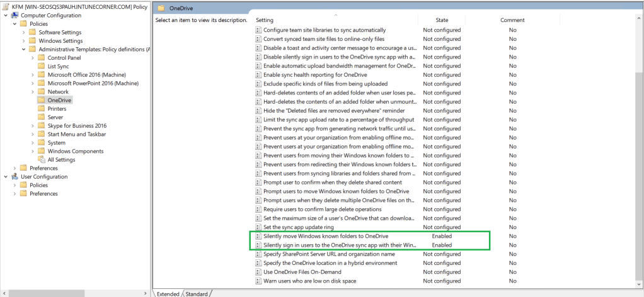Expand Preferences under User Configuration
644x297 pixels.
(15, 194)
